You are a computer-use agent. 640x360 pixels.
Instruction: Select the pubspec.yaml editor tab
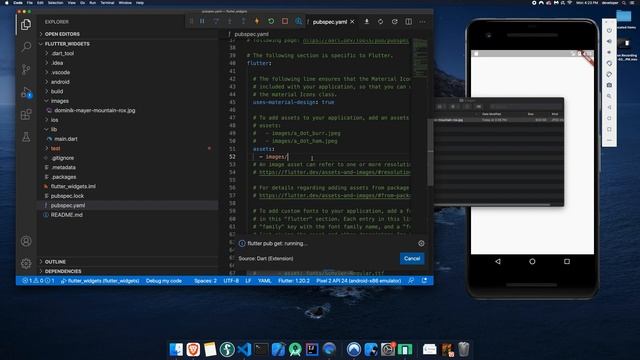pos(330,22)
